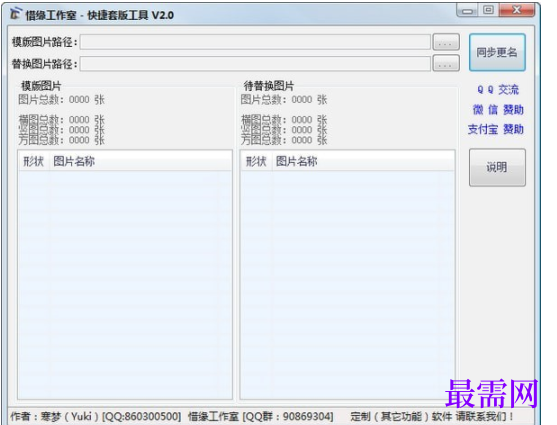
Task: Browse for the 模版图片路径 folder
Action: coord(446,42)
